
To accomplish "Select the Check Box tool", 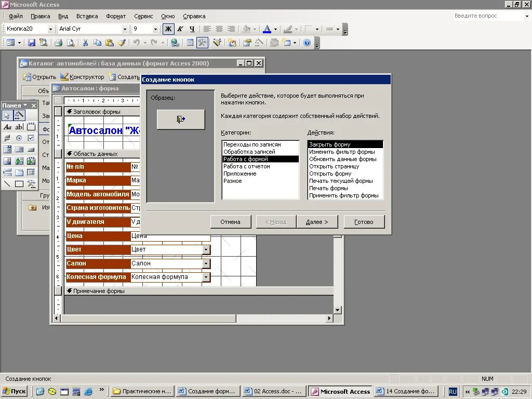I will tap(31, 138).
